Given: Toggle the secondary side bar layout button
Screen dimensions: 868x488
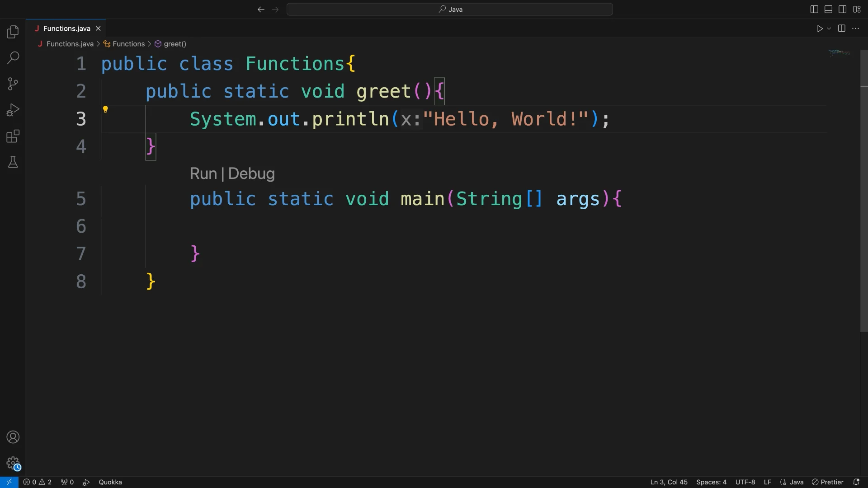Looking at the screenshot, I should (x=842, y=9).
